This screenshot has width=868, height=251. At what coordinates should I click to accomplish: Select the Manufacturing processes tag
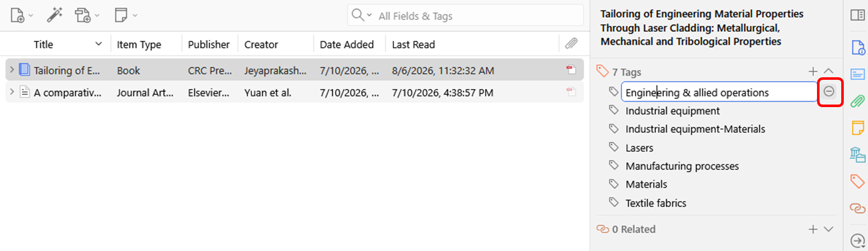coord(682,166)
